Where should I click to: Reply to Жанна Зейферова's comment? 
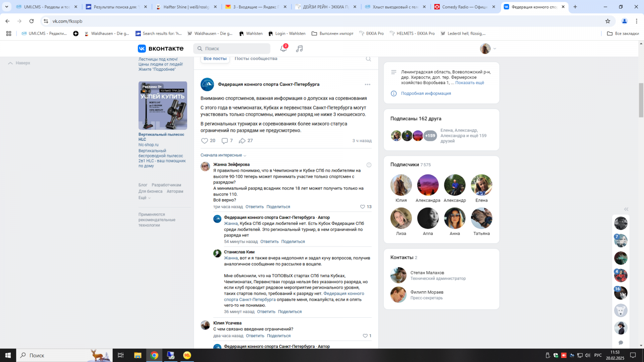click(x=255, y=207)
